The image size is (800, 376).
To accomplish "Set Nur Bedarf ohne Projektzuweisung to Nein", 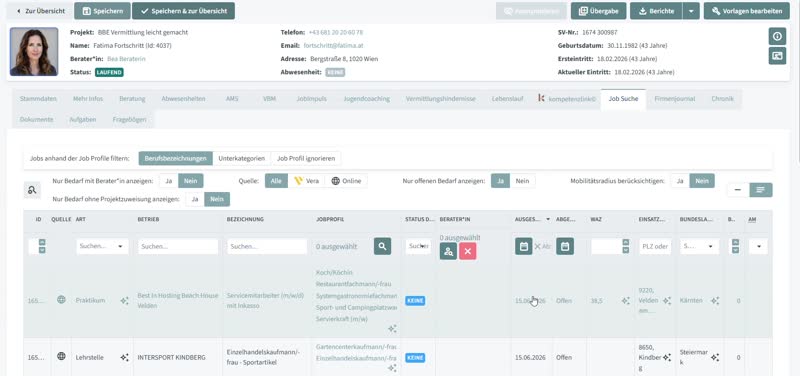I will pos(217,199).
